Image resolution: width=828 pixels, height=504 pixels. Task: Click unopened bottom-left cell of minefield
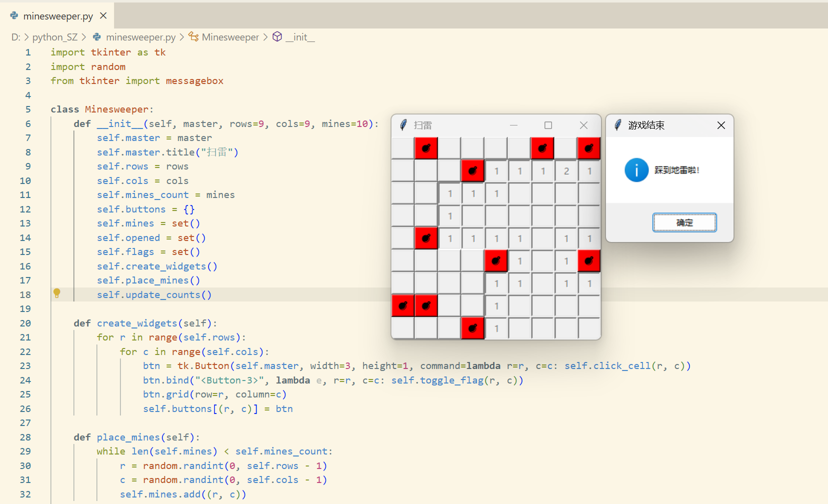(403, 328)
